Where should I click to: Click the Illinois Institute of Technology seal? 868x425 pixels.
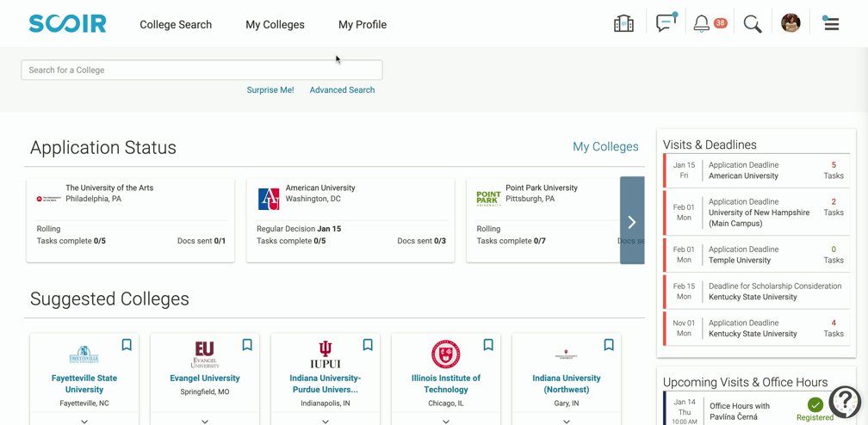coord(446,354)
